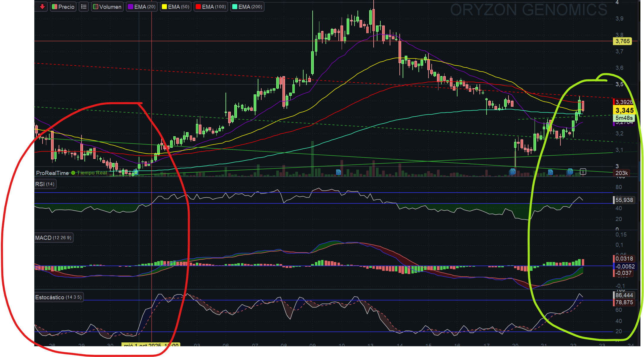The height and width of the screenshot is (357, 644).
Task: Click the 3,765 price level label
Action: tap(622, 41)
